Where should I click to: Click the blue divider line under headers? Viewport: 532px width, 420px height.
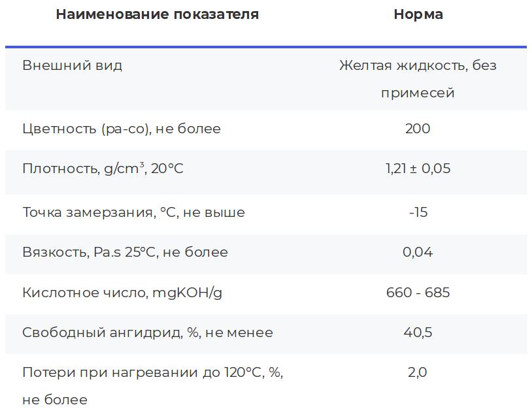point(266,47)
